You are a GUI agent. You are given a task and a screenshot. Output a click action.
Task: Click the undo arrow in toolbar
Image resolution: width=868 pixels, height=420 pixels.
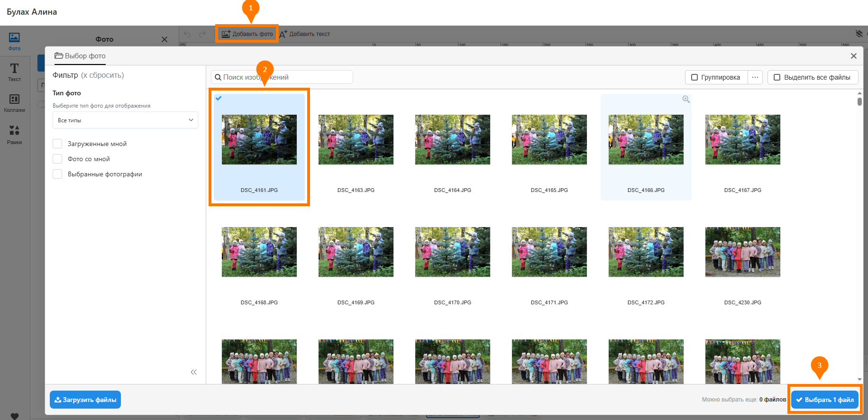click(187, 34)
